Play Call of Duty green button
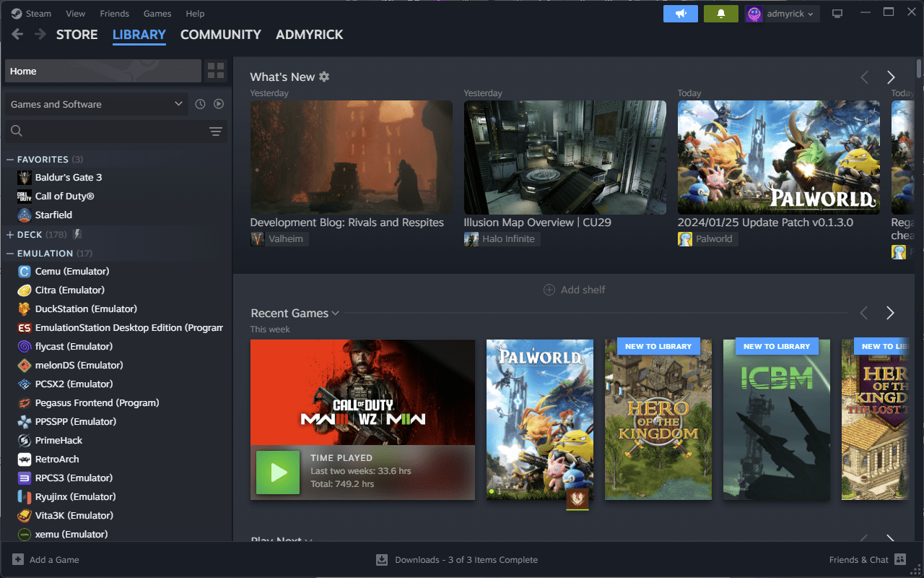924x578 pixels. 278,473
